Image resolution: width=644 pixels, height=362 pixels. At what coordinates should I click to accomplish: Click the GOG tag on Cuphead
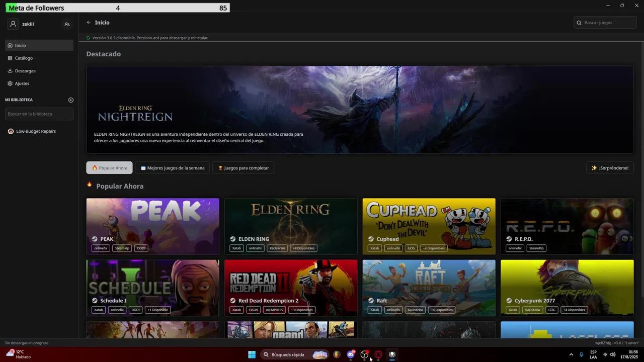point(412,248)
